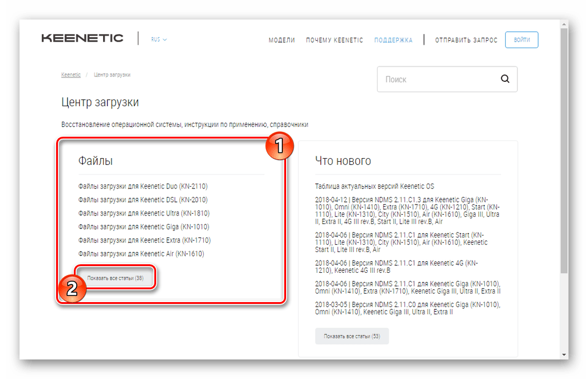Click the vertical scrollbar thumb
This screenshot has height=379, width=588.
click(x=564, y=151)
